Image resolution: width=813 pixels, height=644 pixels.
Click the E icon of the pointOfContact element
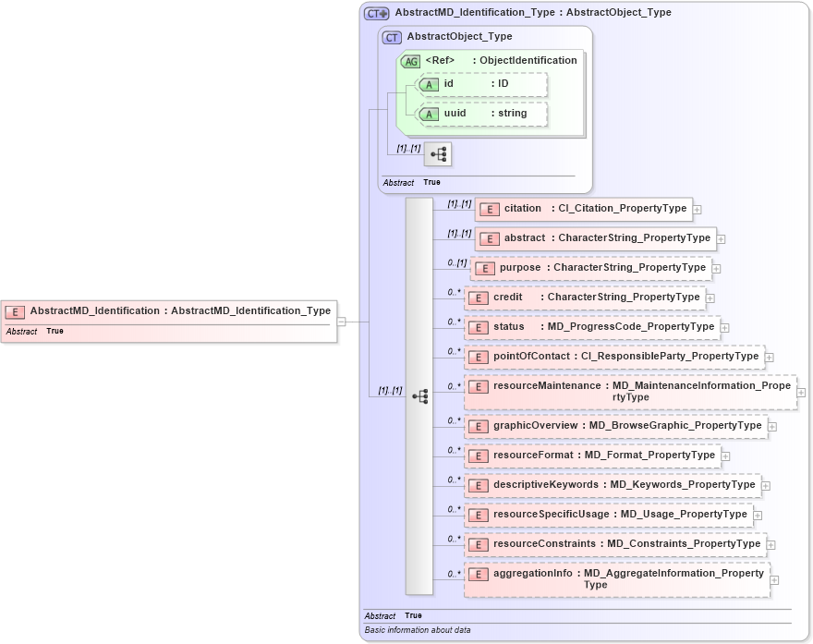[x=479, y=356]
